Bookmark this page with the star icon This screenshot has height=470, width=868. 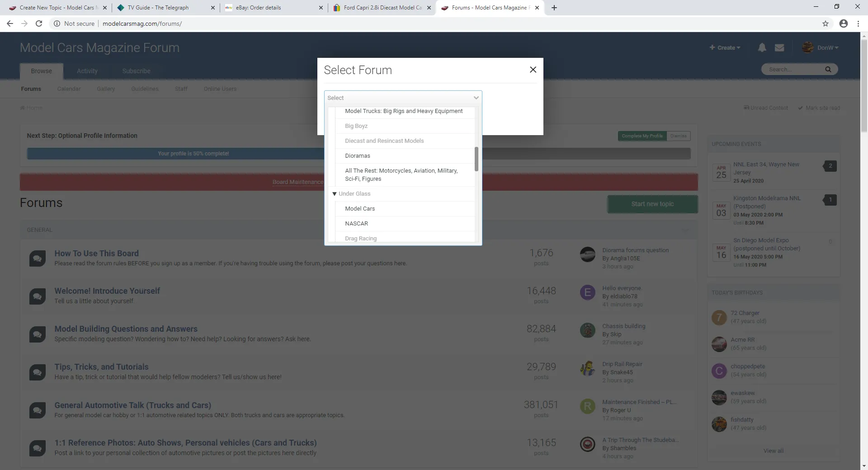point(826,23)
